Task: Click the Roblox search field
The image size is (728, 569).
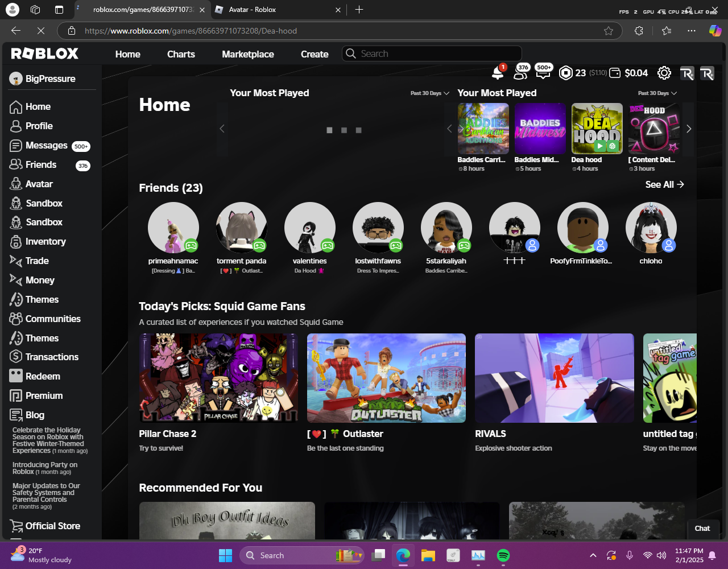Action: click(432, 54)
